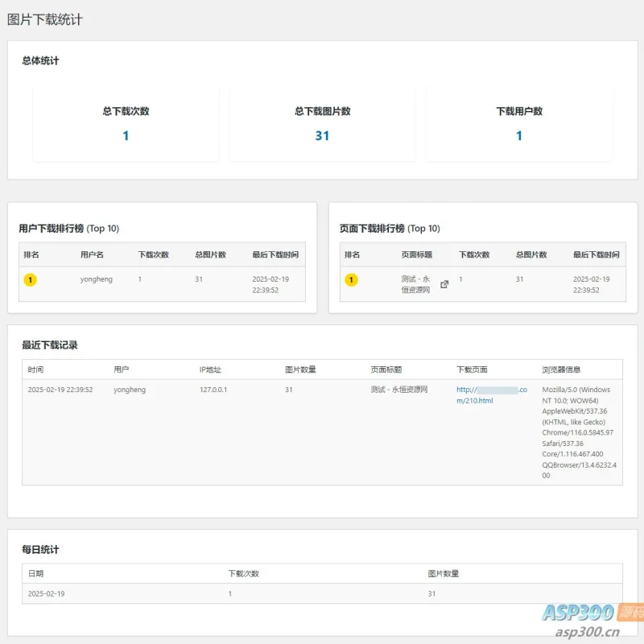Click the 图片下载统计 page heading
The image size is (644, 644).
[45, 19]
